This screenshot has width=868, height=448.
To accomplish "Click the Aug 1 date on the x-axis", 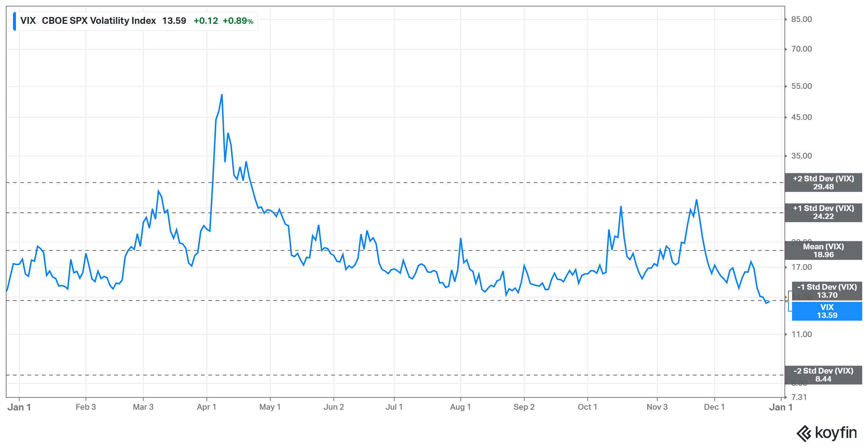I will (460, 407).
